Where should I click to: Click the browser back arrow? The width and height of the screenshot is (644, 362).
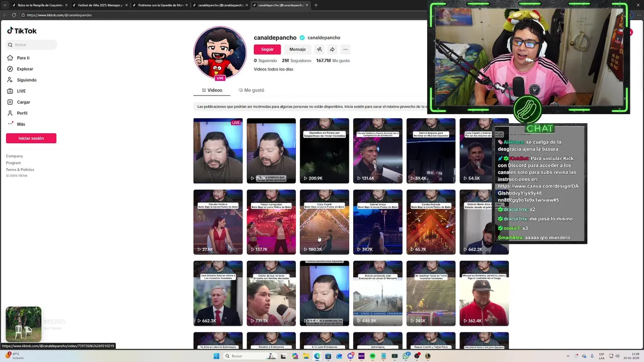(5, 15)
